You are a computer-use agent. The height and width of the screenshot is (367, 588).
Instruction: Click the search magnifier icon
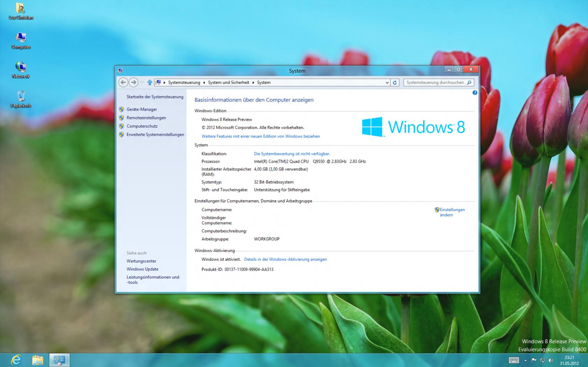point(469,83)
